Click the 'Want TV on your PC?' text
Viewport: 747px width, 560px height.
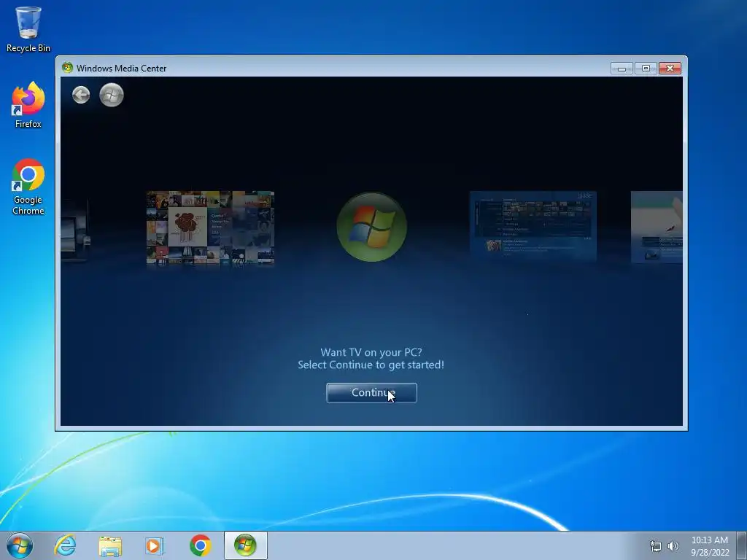pos(371,352)
